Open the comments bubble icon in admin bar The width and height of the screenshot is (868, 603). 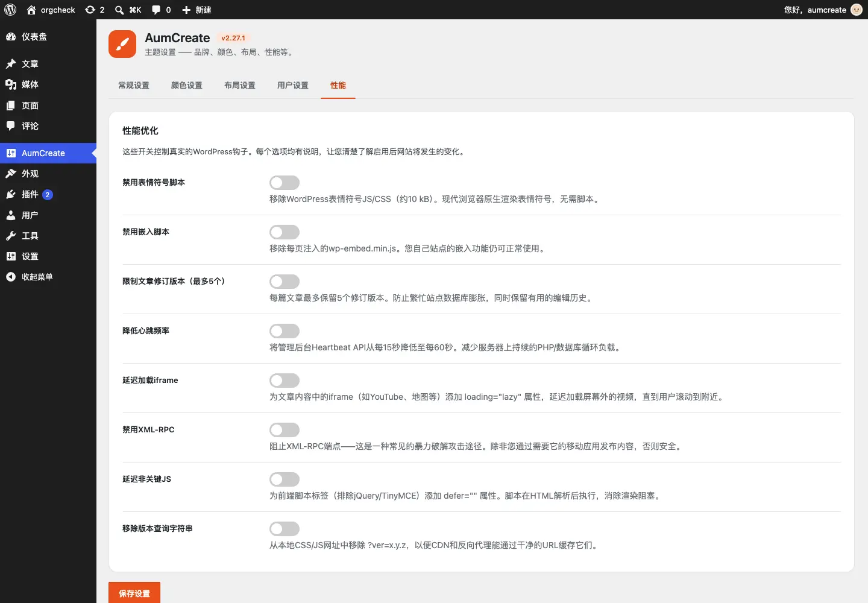[156, 10]
